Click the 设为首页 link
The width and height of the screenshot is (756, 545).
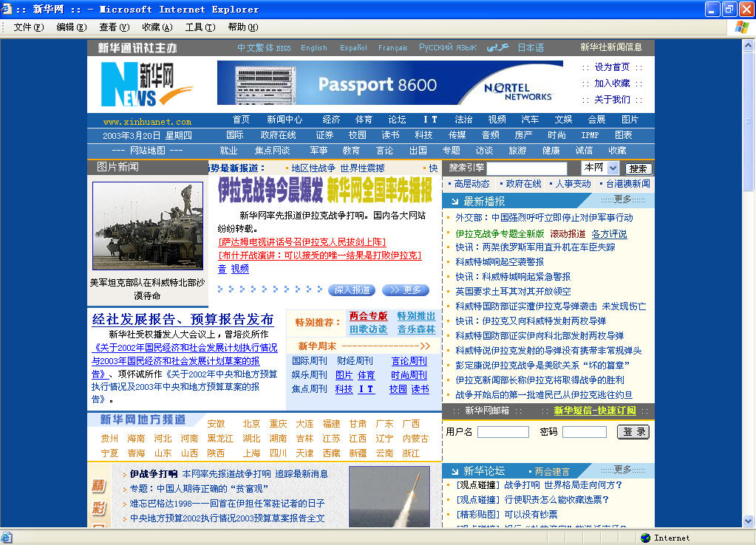point(612,67)
